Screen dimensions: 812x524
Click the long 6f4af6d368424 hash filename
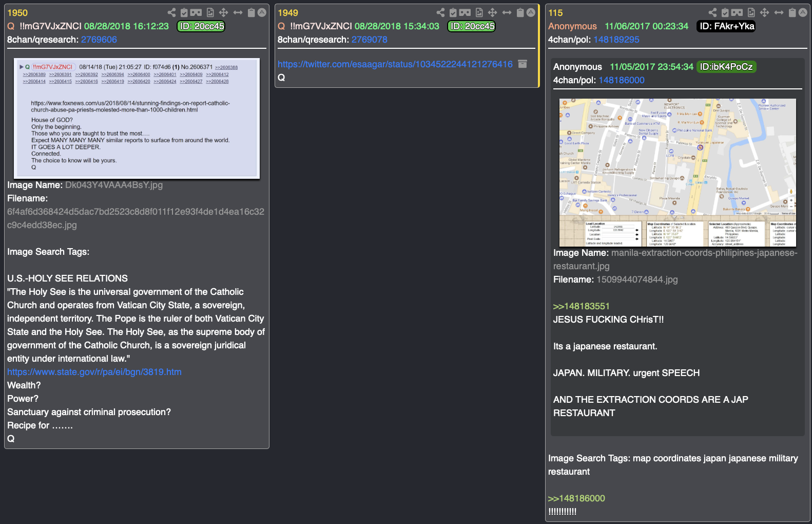click(x=136, y=218)
